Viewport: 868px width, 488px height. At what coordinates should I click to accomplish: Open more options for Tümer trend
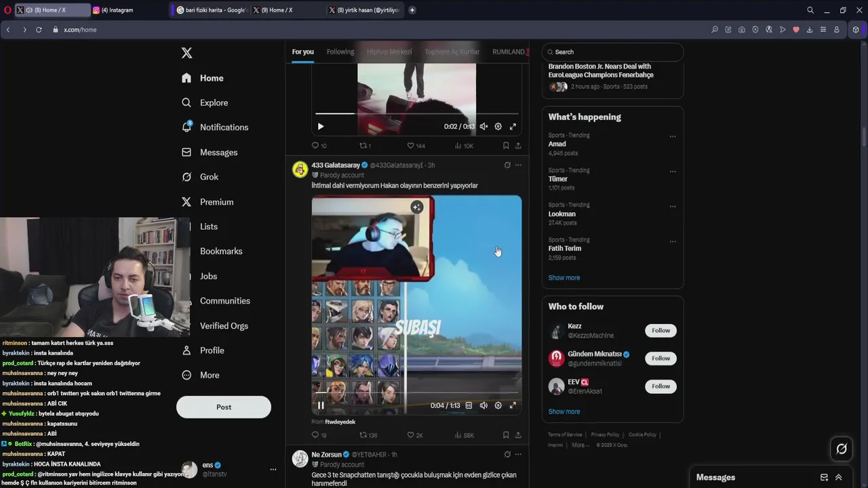coord(673,171)
